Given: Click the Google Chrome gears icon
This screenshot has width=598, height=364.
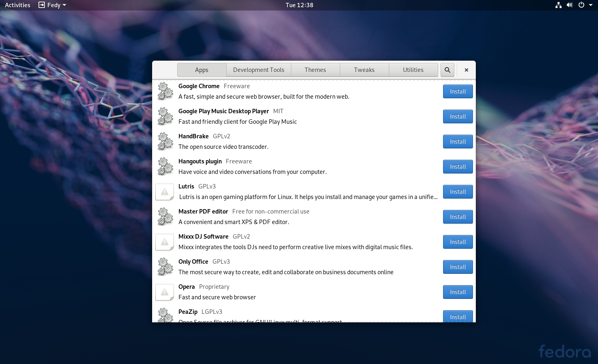Looking at the screenshot, I should click(x=165, y=91).
